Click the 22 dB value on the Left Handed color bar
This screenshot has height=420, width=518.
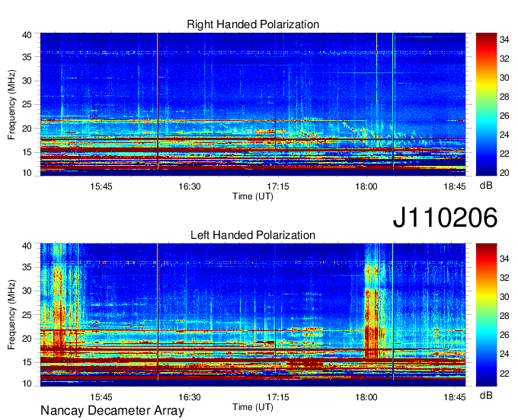coord(504,374)
